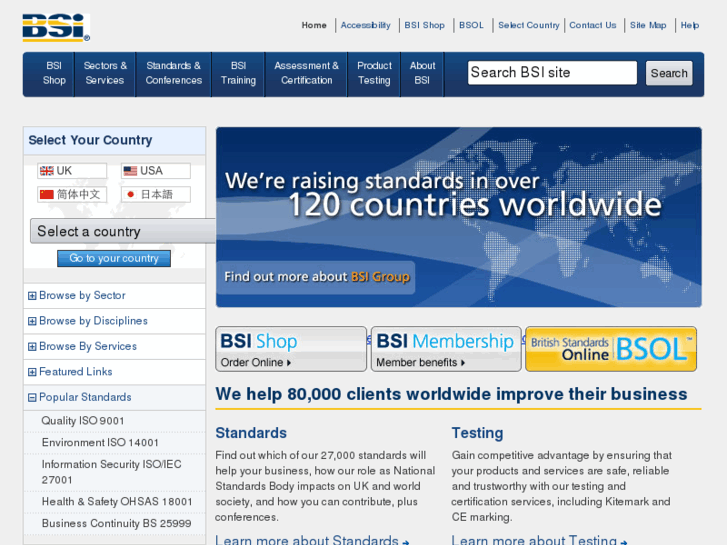The width and height of the screenshot is (727, 545).
Task: Open British Standards Online BSOL banner
Action: 611,349
